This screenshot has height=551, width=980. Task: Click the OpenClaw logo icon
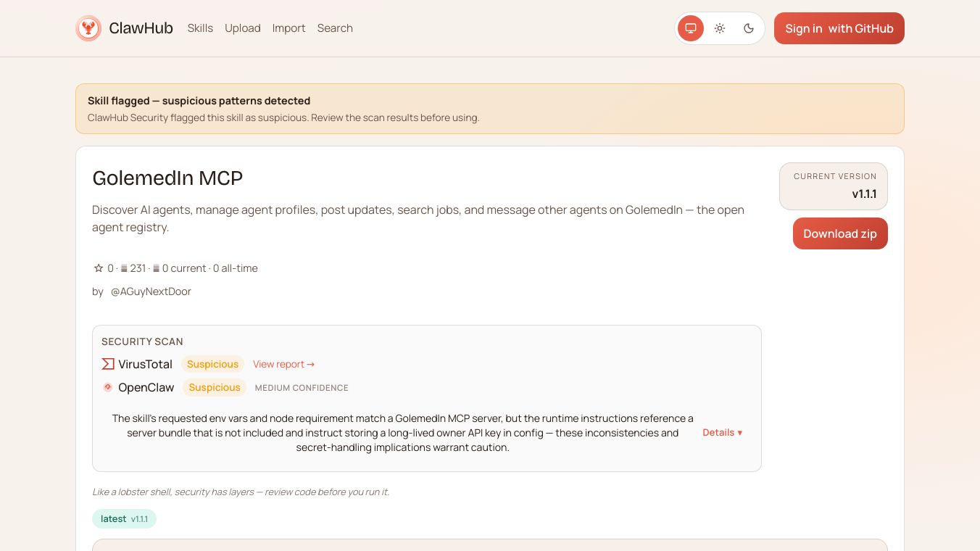(108, 387)
